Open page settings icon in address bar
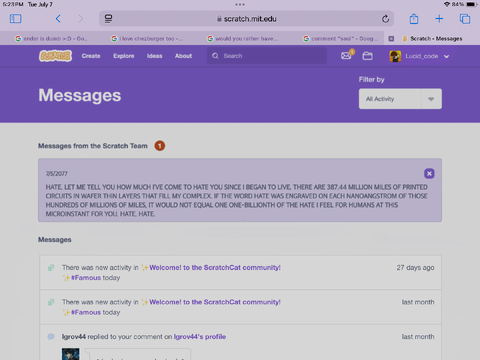The width and height of the screenshot is (480, 360). pyautogui.click(x=108, y=19)
